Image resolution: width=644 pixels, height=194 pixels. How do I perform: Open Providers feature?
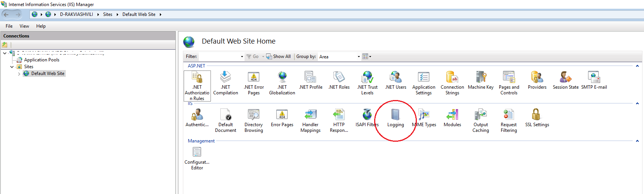click(537, 80)
